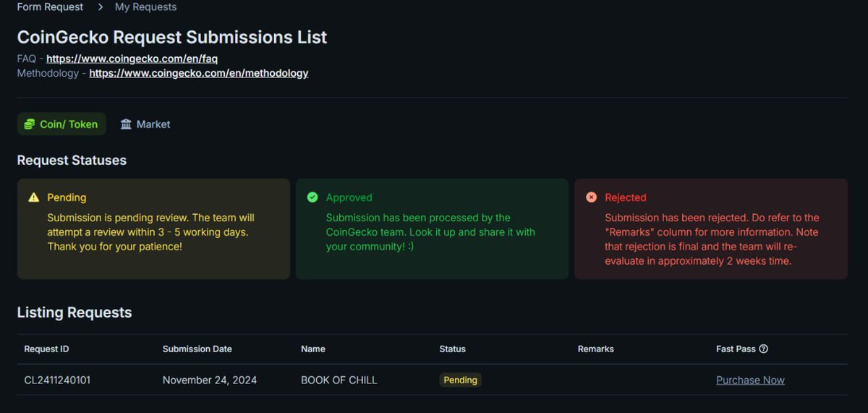The height and width of the screenshot is (413, 868).
Task: Click the Request Statuses heading
Action: pos(72,161)
